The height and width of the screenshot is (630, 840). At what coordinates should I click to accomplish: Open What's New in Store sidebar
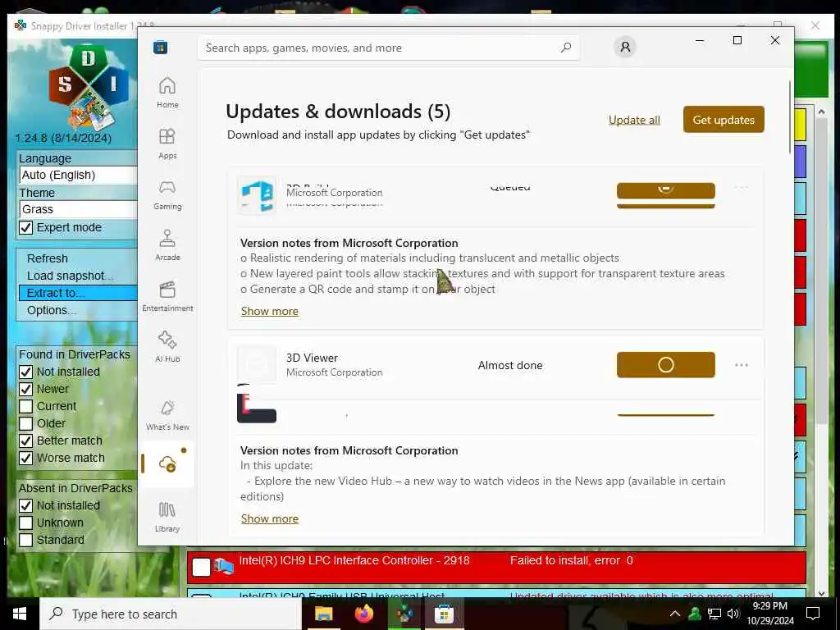pos(167,414)
